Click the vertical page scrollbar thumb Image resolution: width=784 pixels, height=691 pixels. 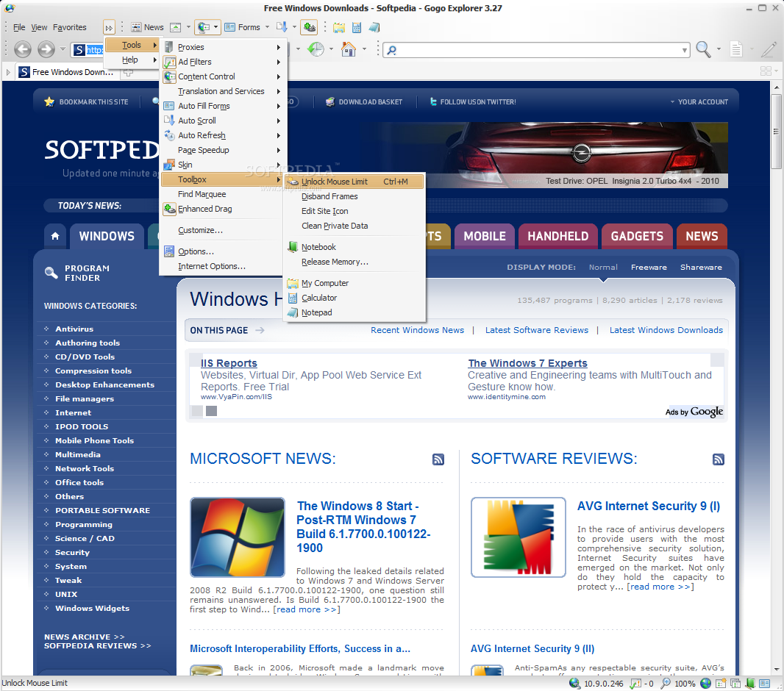point(776,132)
